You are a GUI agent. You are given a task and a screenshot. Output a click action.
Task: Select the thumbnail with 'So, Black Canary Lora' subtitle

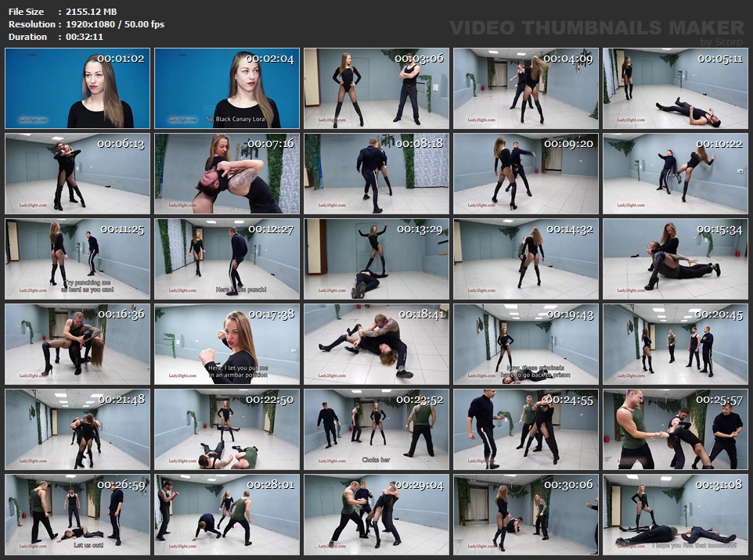227,88
